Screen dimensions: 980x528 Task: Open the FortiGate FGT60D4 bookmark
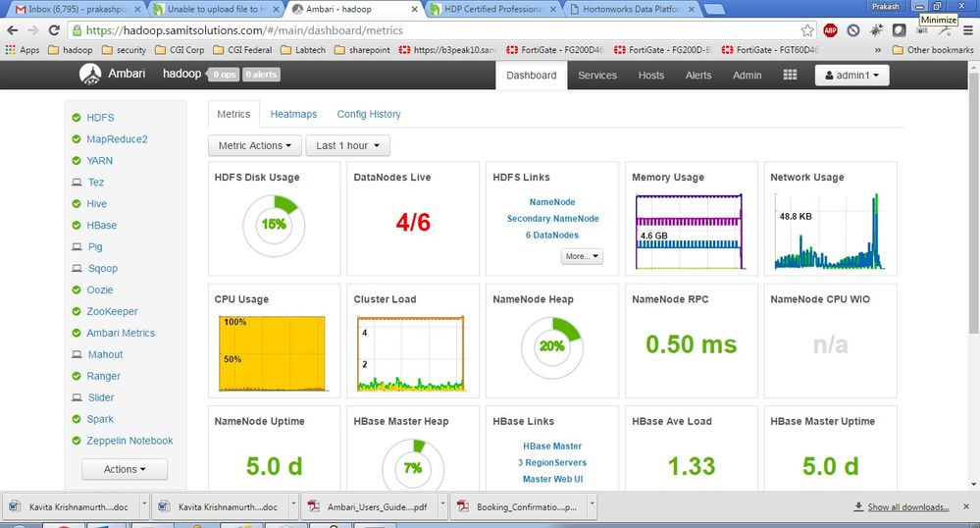click(x=770, y=49)
